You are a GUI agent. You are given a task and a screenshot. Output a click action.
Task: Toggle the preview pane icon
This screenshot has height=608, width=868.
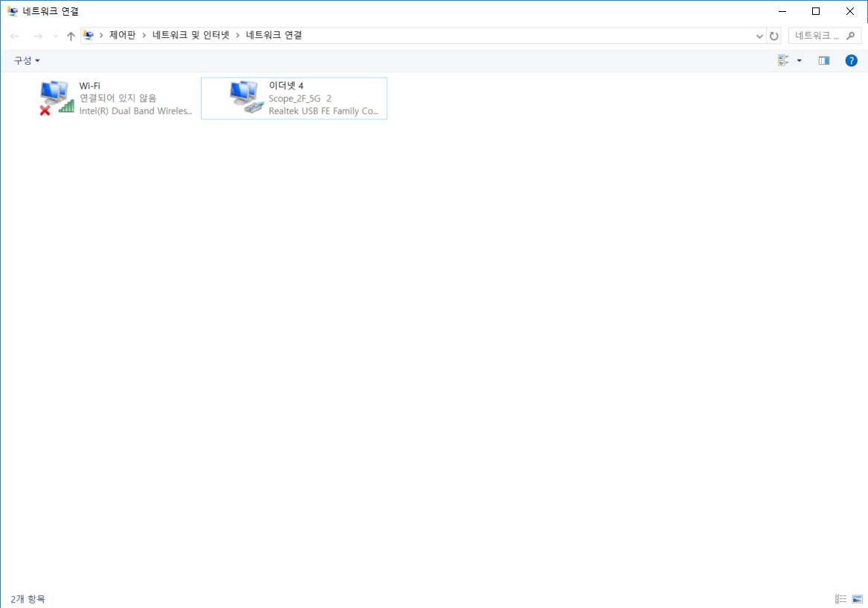824,61
